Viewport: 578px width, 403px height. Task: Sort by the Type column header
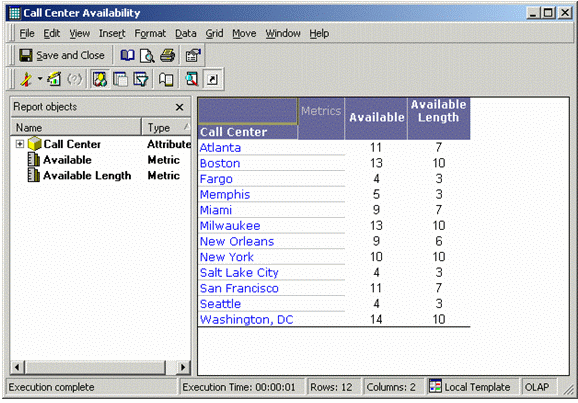click(x=166, y=128)
